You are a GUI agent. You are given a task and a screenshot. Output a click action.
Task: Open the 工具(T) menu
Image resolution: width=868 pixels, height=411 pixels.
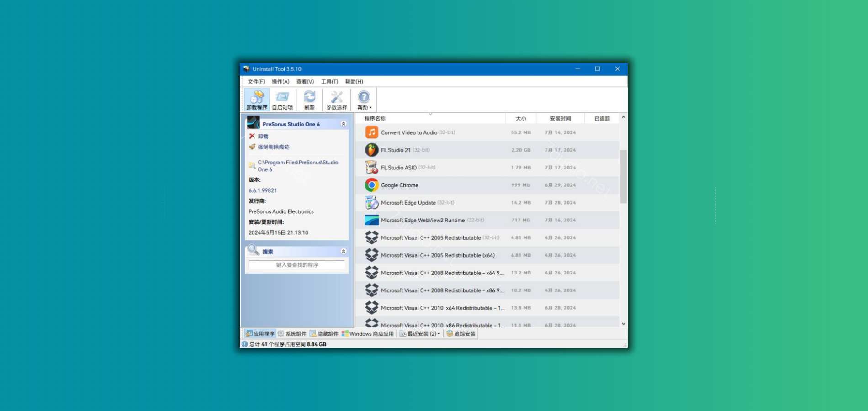click(329, 82)
